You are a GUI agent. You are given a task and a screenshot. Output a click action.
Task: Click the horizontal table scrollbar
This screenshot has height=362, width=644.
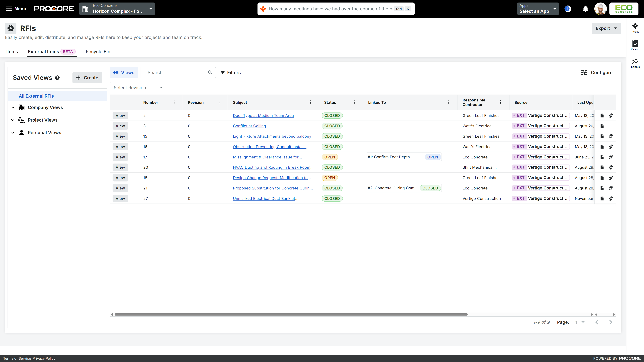(291, 315)
